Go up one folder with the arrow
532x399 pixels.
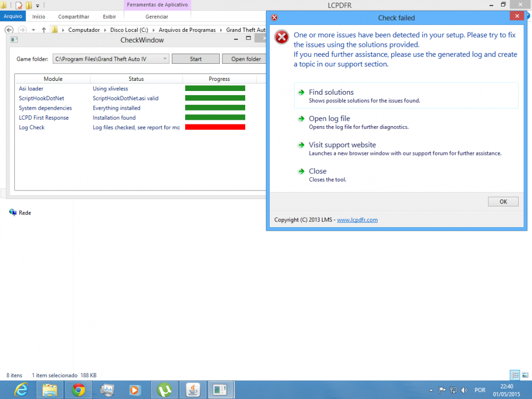(x=44, y=30)
